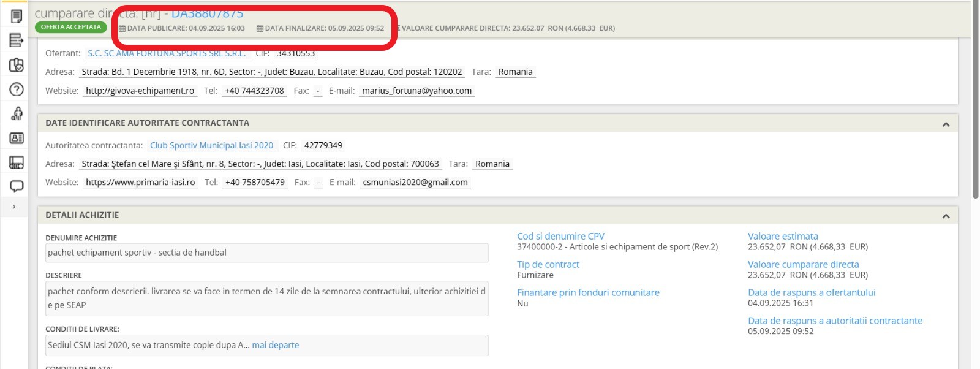The width and height of the screenshot is (980, 369).
Task: Click the catalog shelf icon in sidebar
Action: coord(17,162)
